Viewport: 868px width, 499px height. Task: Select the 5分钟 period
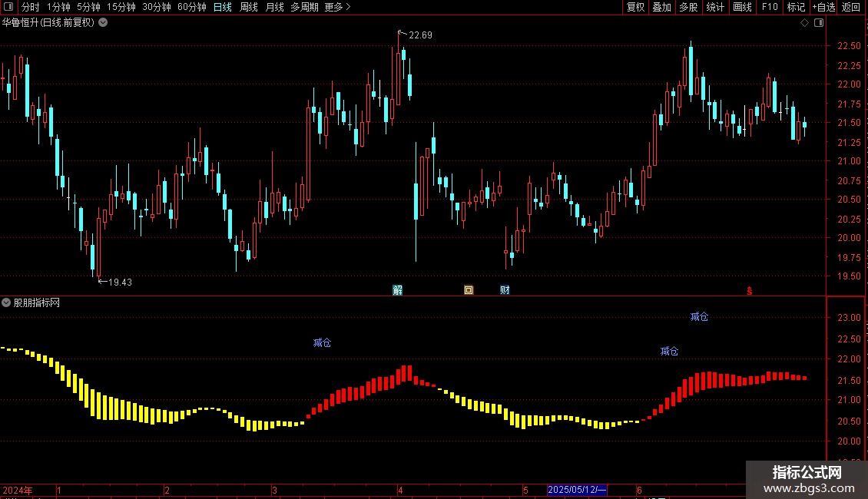(88, 7)
